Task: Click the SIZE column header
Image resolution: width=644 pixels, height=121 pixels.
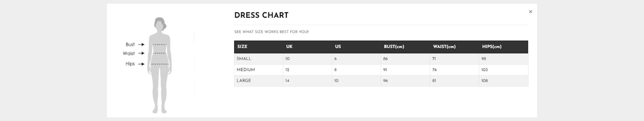Action: point(242,47)
